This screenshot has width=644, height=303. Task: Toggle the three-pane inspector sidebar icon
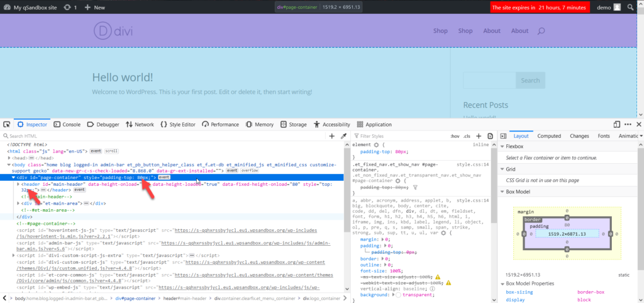(502, 136)
